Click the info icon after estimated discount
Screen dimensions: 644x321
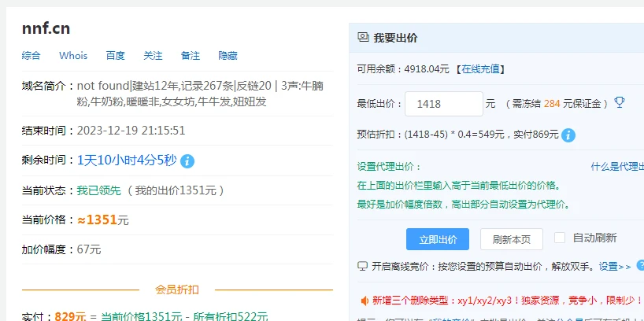[x=568, y=135]
